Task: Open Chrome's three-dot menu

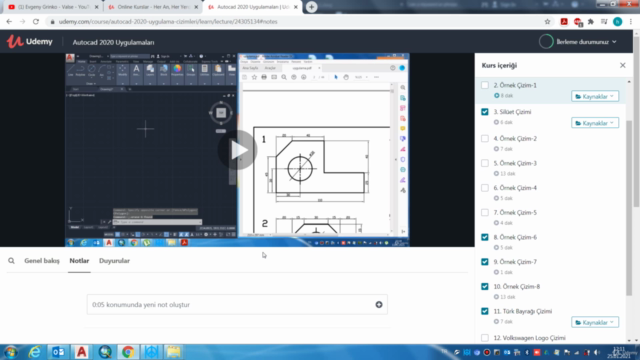Action: [631, 22]
